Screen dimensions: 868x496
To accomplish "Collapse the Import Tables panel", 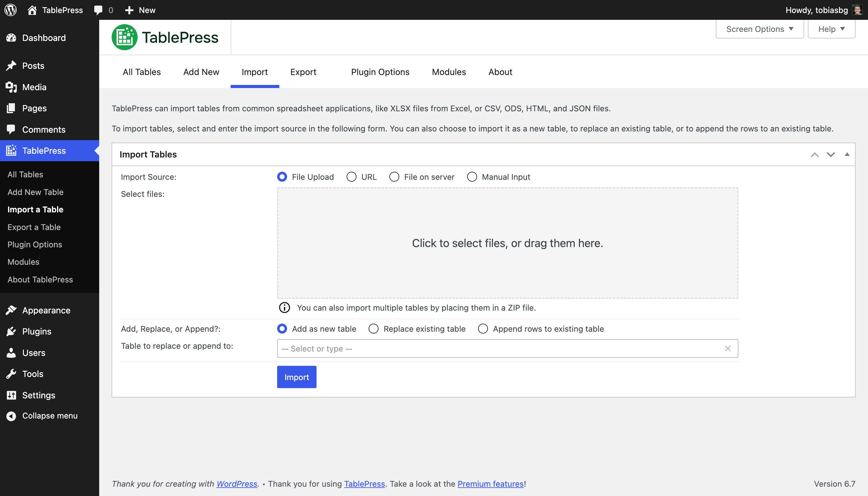I will coord(847,154).
